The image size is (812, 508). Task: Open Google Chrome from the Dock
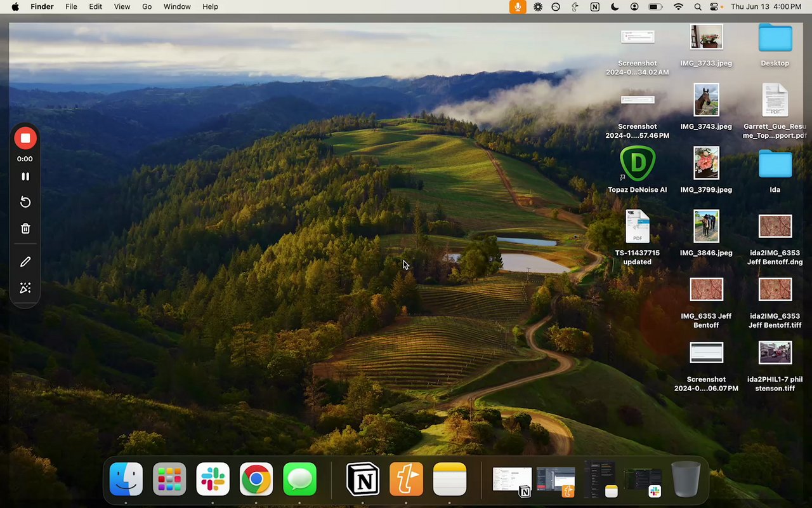coord(256,479)
